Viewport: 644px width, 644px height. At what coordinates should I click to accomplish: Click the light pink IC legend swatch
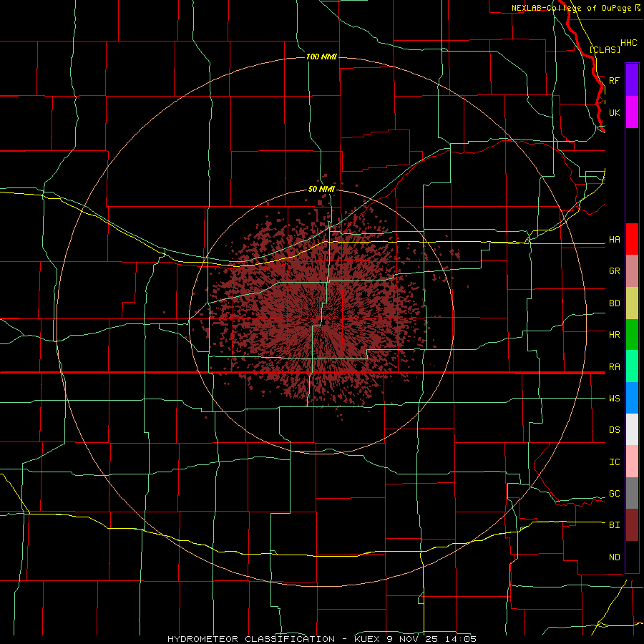coord(632,462)
